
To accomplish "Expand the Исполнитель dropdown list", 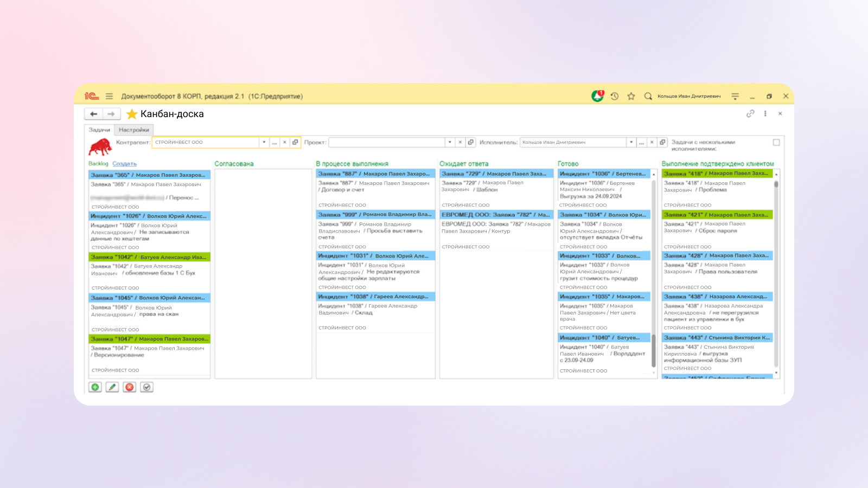I will click(x=631, y=142).
